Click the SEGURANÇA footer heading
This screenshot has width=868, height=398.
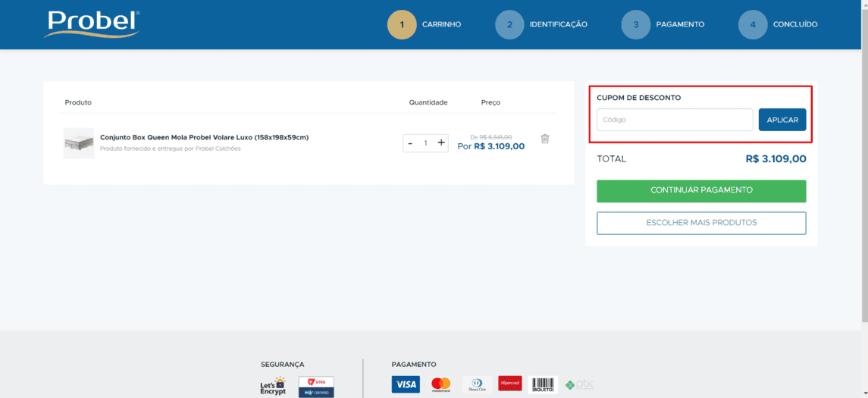point(282,364)
